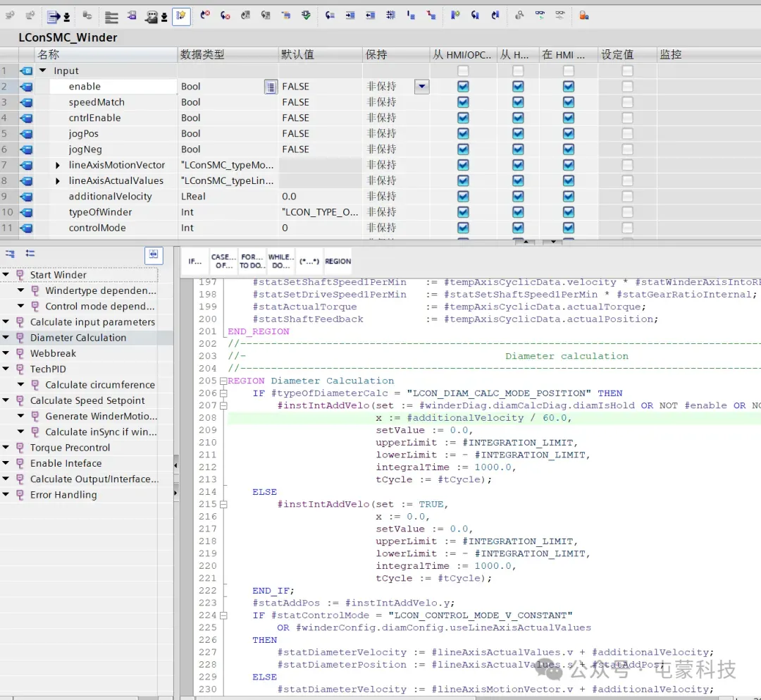Click the sync button atop the region overview
The width and height of the screenshot is (761, 700).
154,255
